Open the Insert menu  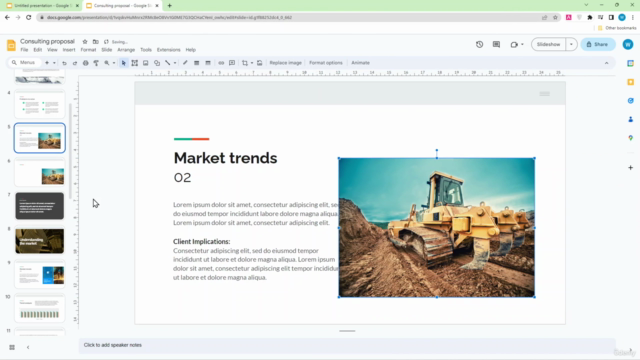pos(69,50)
